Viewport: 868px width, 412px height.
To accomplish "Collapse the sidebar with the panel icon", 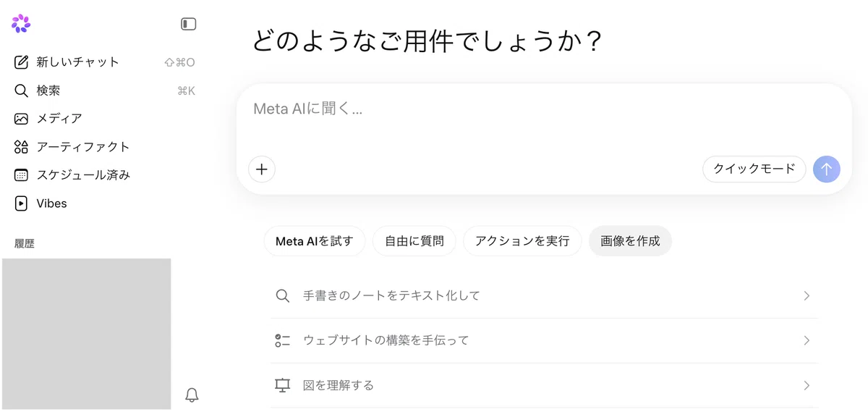I will (189, 24).
